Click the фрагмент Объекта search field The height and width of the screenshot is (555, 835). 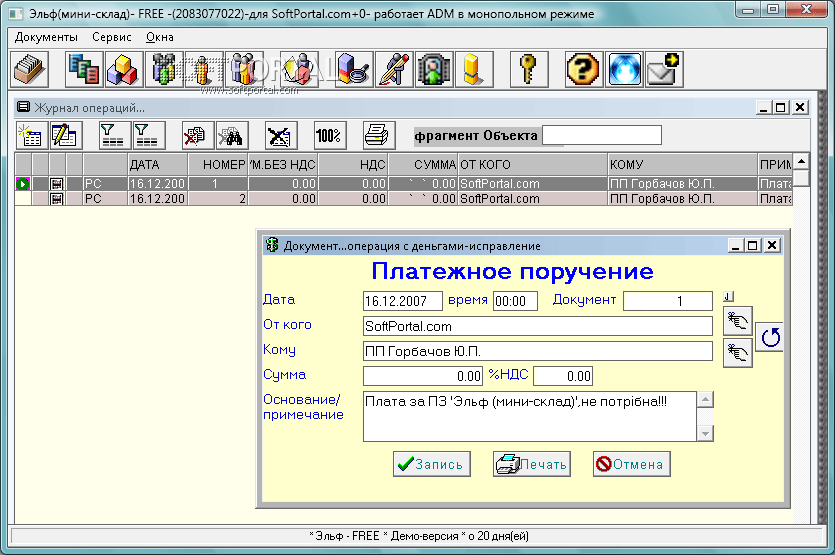[x=602, y=135]
